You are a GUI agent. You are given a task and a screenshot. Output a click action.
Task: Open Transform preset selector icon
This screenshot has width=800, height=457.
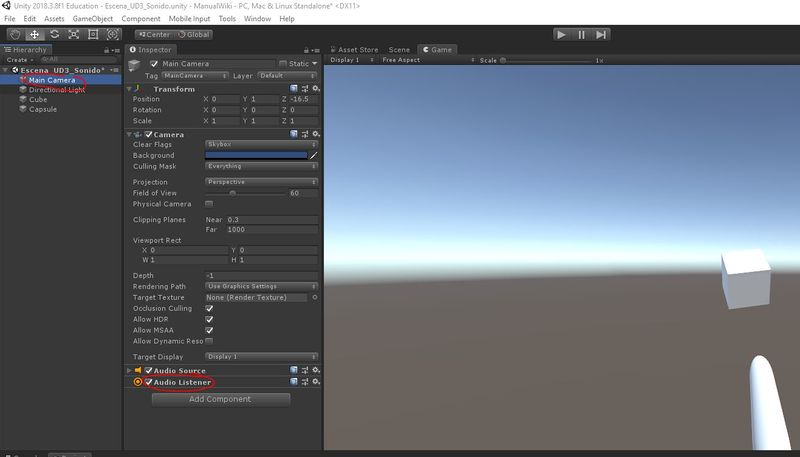(x=305, y=89)
